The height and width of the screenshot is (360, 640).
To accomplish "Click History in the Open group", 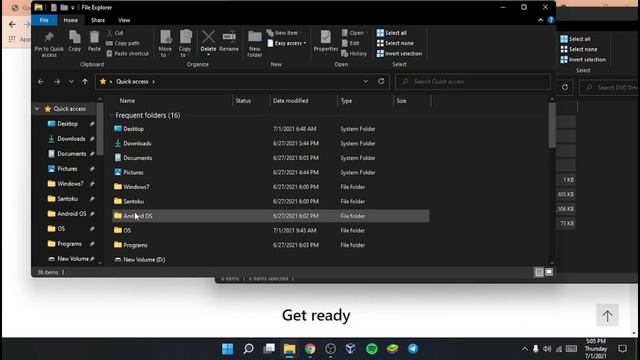I will click(x=354, y=53).
